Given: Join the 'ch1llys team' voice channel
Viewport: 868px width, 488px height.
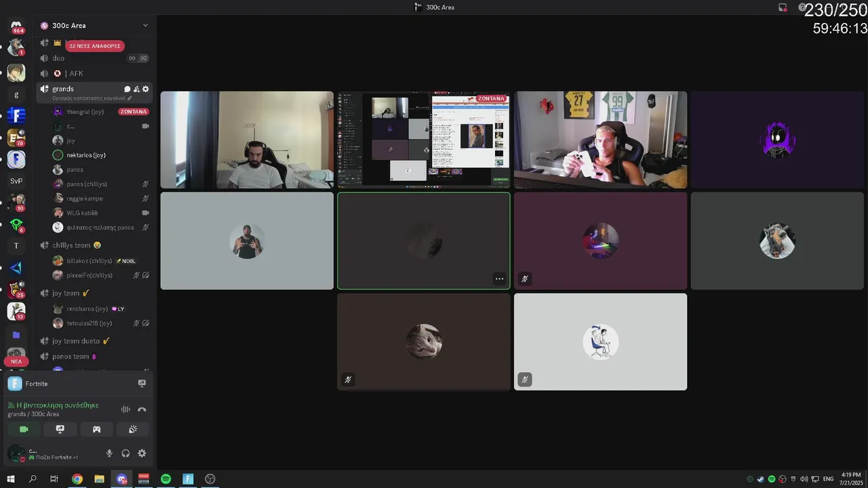Looking at the screenshot, I should (94, 245).
